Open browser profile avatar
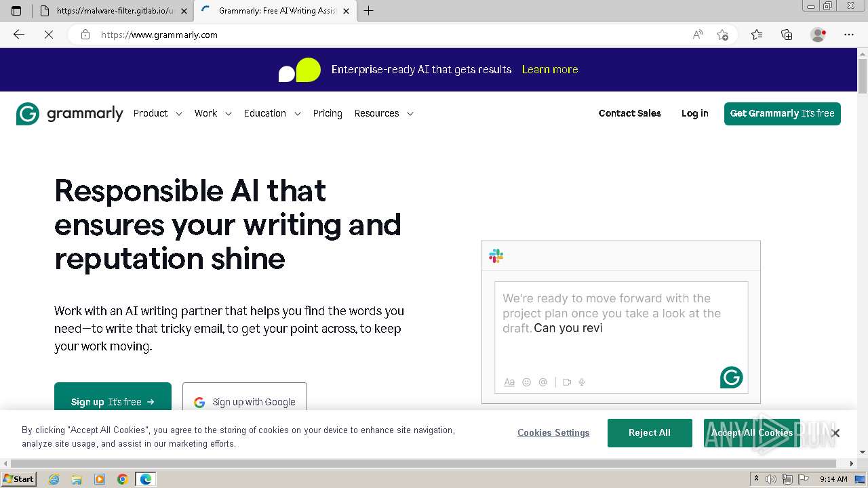Image resolution: width=868 pixels, height=488 pixels. click(x=818, y=35)
